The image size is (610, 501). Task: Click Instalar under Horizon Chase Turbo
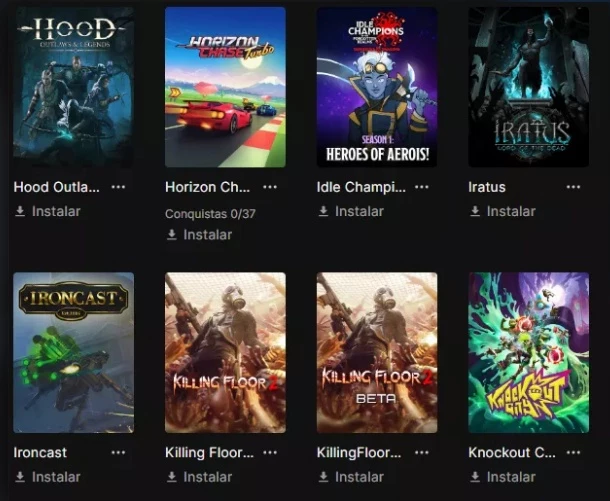coord(199,235)
